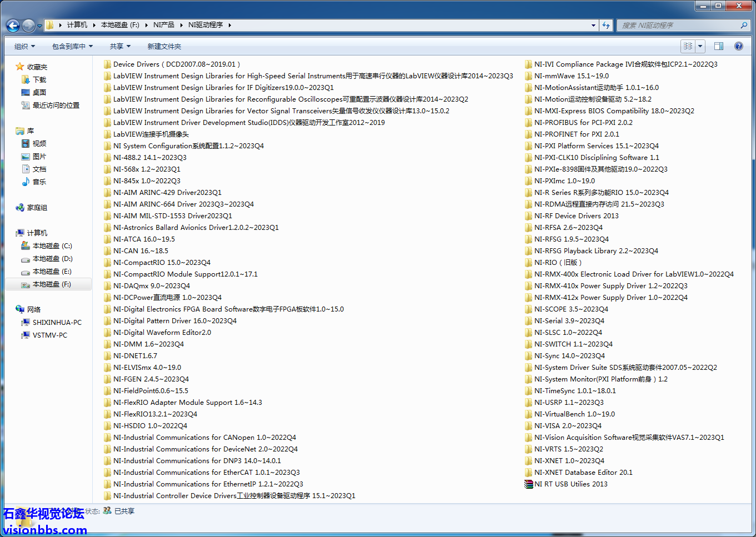This screenshot has height=537, width=756.
Task: Select the NI-VISA 2.0~2023Q4 folder
Action: click(567, 426)
